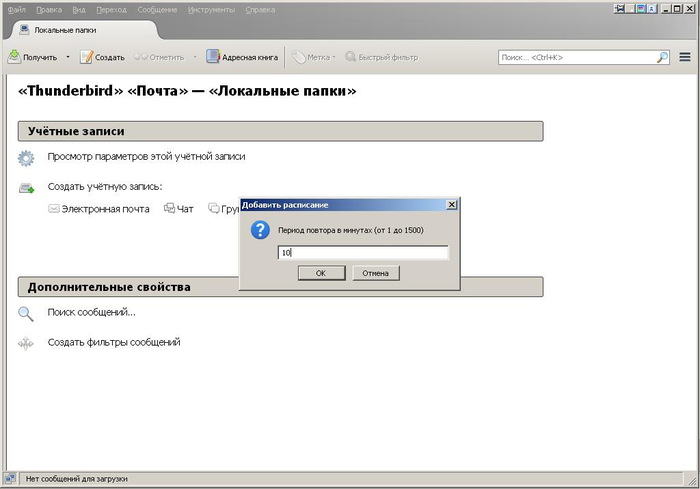Click the Дополнительные свойства section header
The height and width of the screenshot is (489, 700).
click(280, 287)
